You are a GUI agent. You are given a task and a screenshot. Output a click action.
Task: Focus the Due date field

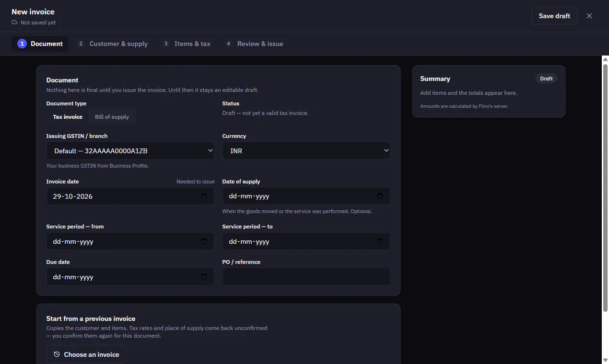(130, 277)
